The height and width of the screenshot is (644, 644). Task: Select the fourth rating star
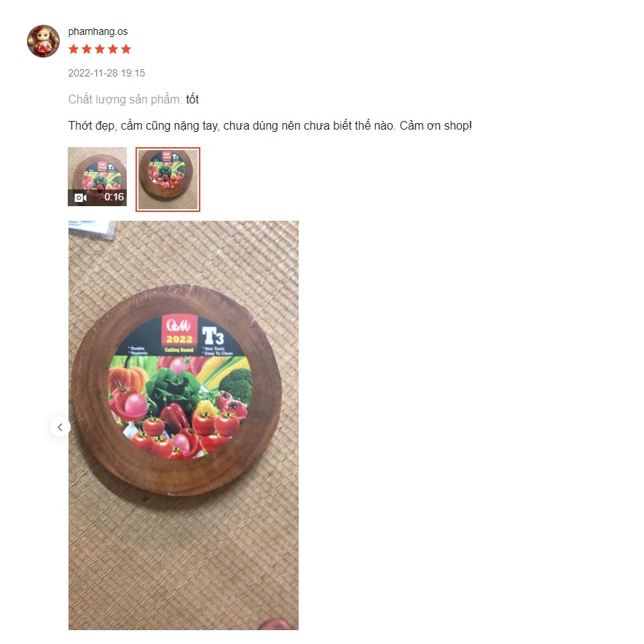113,50
